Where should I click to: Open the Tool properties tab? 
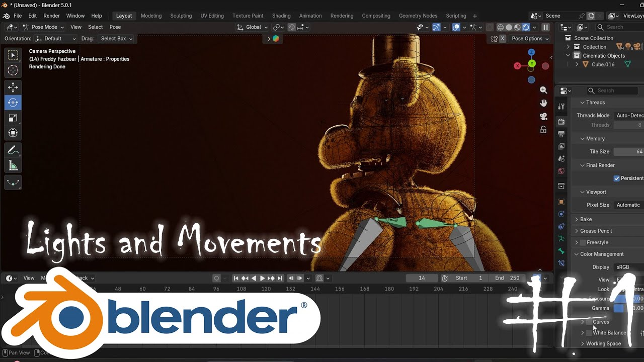tap(561, 107)
